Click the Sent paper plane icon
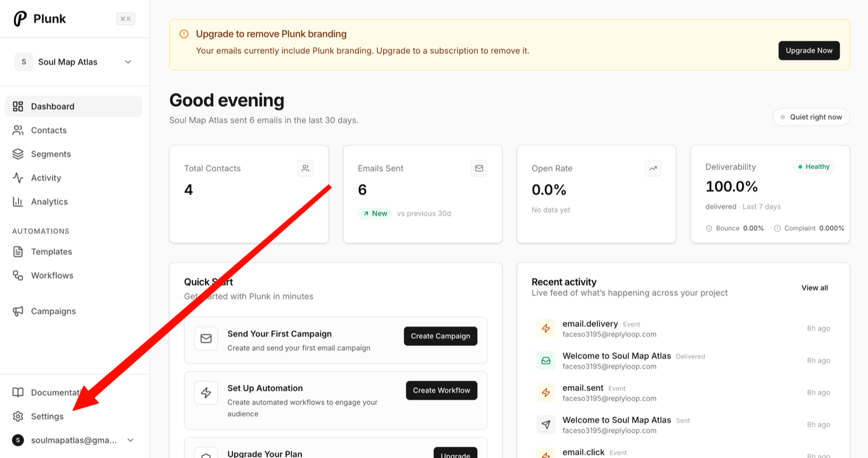The width and height of the screenshot is (868, 458). pos(546,424)
